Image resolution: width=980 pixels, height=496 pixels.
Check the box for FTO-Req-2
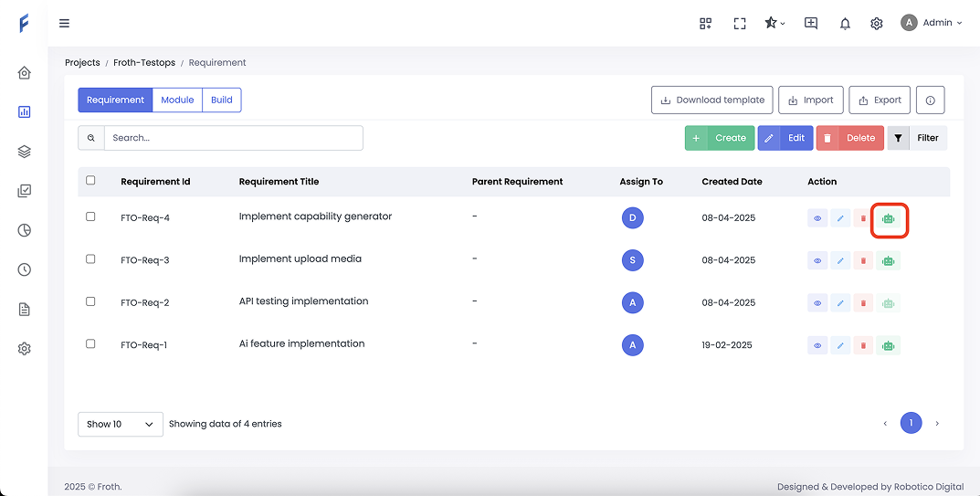point(90,301)
